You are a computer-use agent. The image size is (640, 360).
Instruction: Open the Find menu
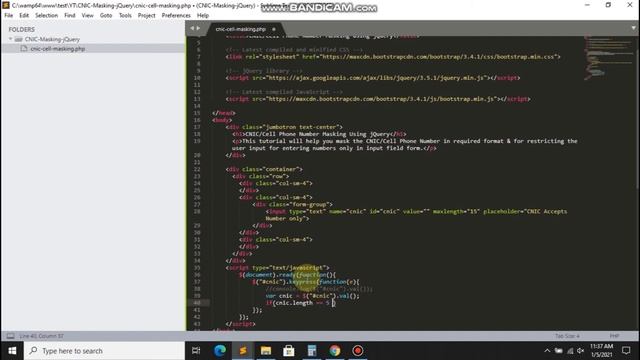tap(70, 15)
